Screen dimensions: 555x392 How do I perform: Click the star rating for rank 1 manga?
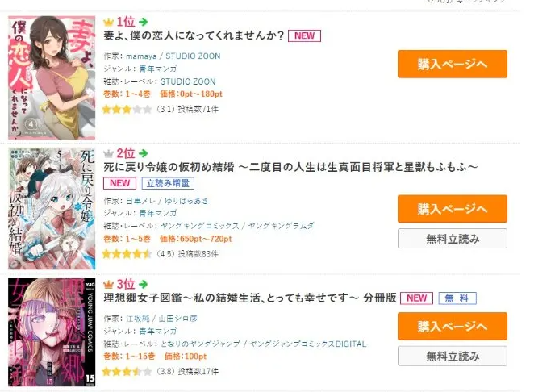pyautogui.click(x=127, y=110)
